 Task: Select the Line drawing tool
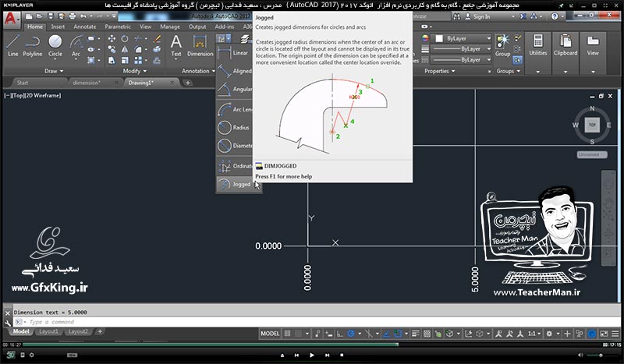coord(12,46)
